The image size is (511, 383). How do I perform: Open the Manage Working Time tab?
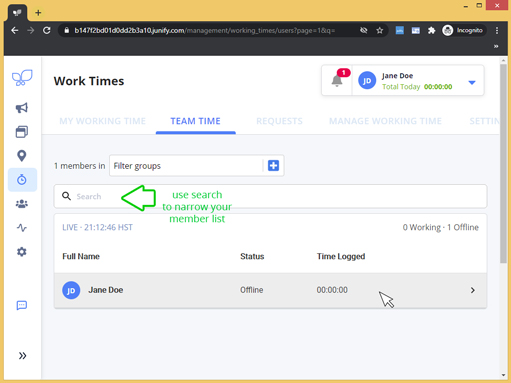click(x=385, y=121)
